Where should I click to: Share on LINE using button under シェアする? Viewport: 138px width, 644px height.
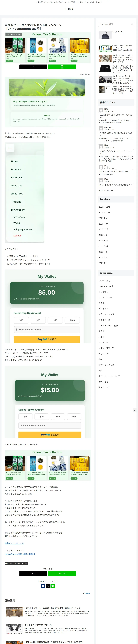pyautogui.click(x=62, y=573)
